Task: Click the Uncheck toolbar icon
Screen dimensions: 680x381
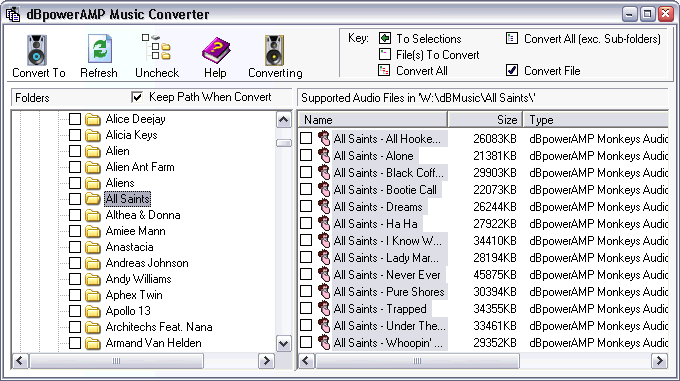Action: point(157,47)
